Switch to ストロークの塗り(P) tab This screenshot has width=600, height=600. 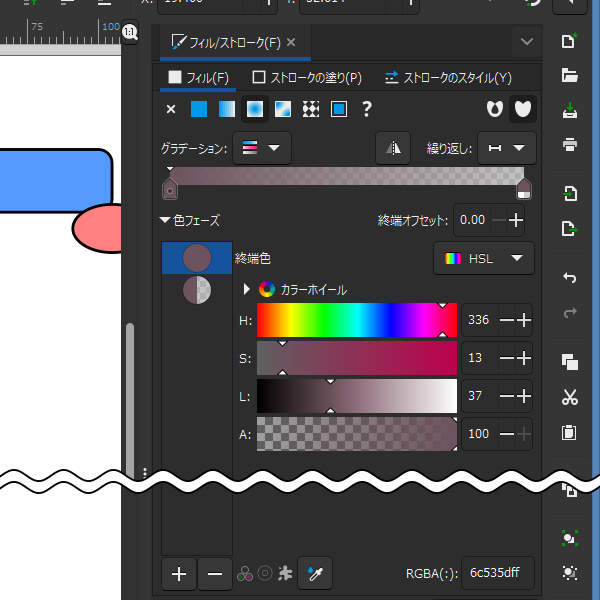tap(307, 77)
